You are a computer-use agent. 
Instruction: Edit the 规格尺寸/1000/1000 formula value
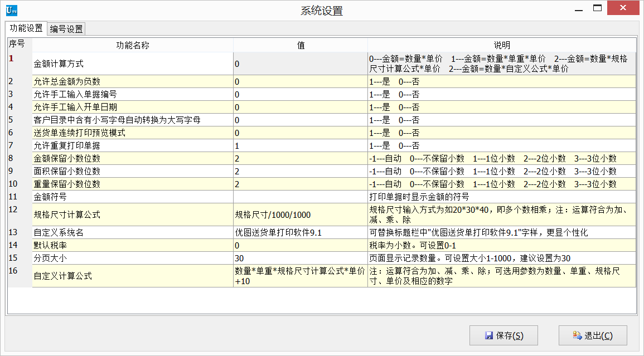tap(301, 214)
